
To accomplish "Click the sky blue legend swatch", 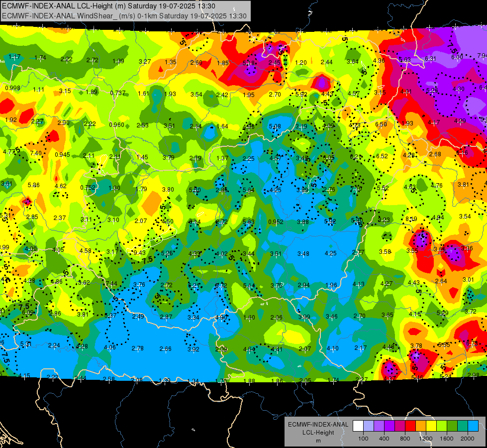I will coord(473,426).
